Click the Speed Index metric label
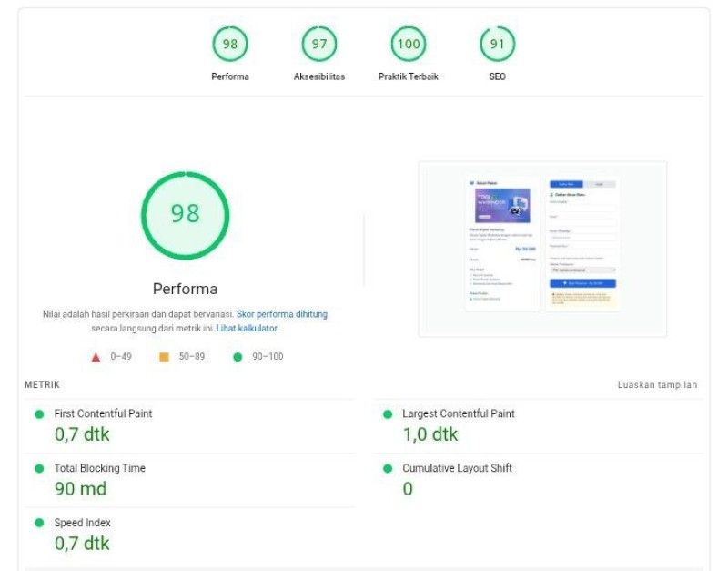The height and width of the screenshot is (571, 728). (85, 523)
